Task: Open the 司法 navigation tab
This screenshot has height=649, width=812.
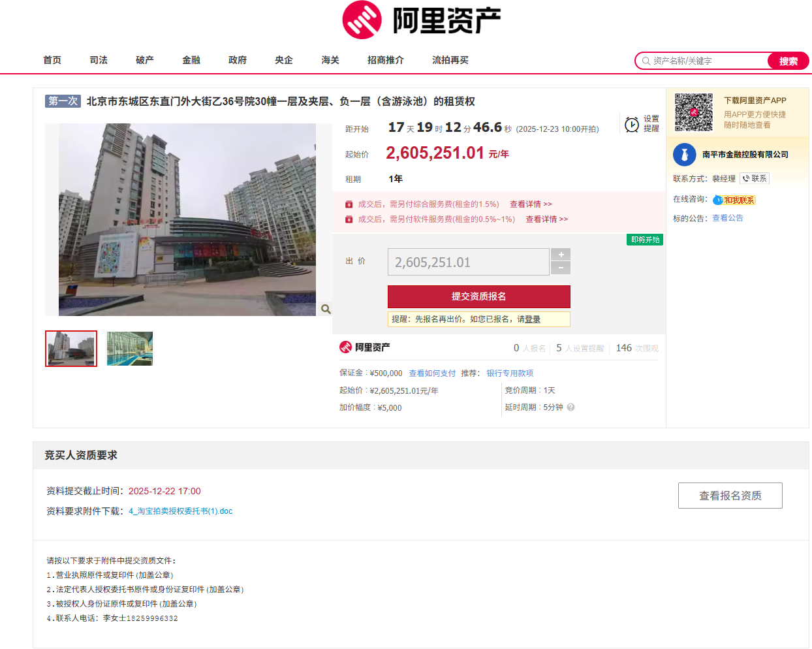Action: pyautogui.click(x=99, y=60)
